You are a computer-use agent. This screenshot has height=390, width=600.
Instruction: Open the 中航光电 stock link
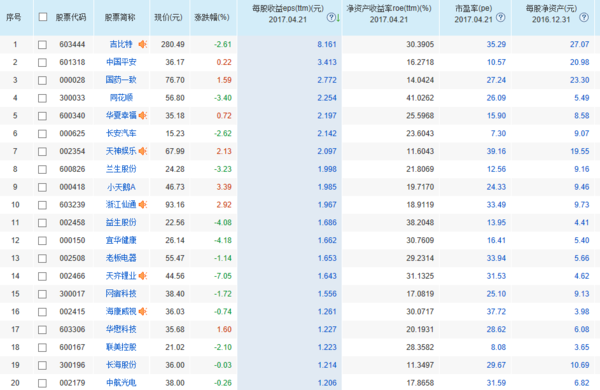tap(121, 383)
